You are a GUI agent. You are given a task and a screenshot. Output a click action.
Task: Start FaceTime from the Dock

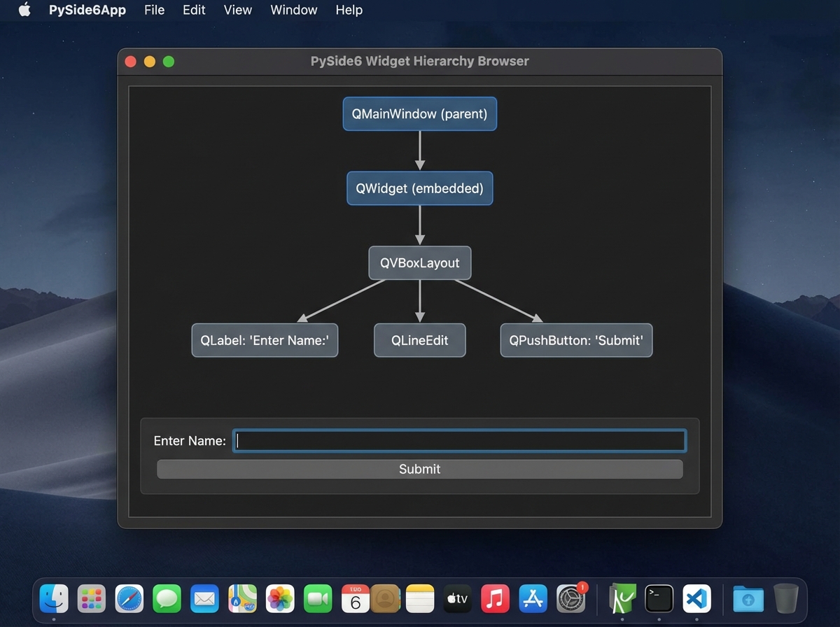pyautogui.click(x=318, y=598)
